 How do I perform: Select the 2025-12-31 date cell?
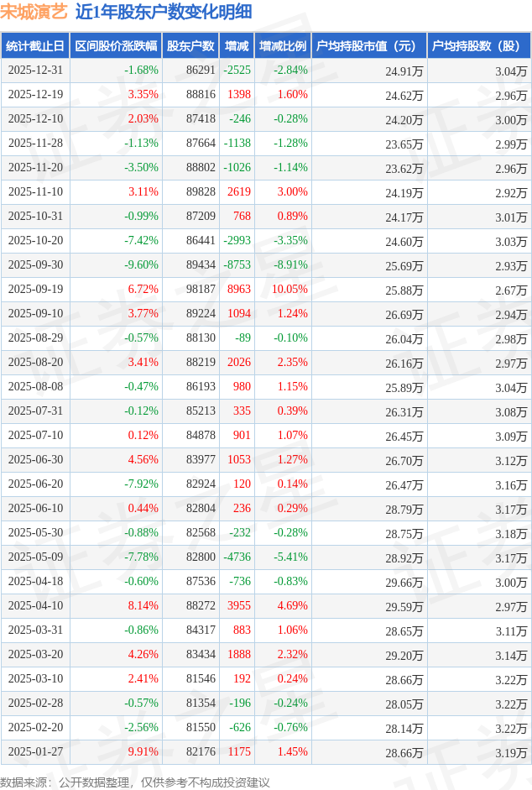pyautogui.click(x=36, y=71)
